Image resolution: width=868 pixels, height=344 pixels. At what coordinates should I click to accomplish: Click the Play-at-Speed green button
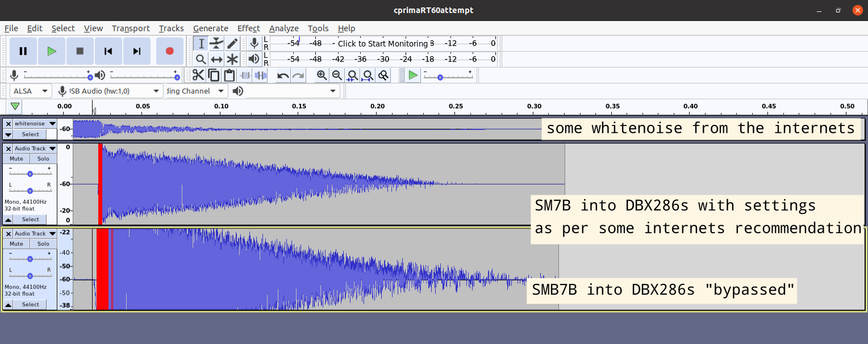point(413,75)
